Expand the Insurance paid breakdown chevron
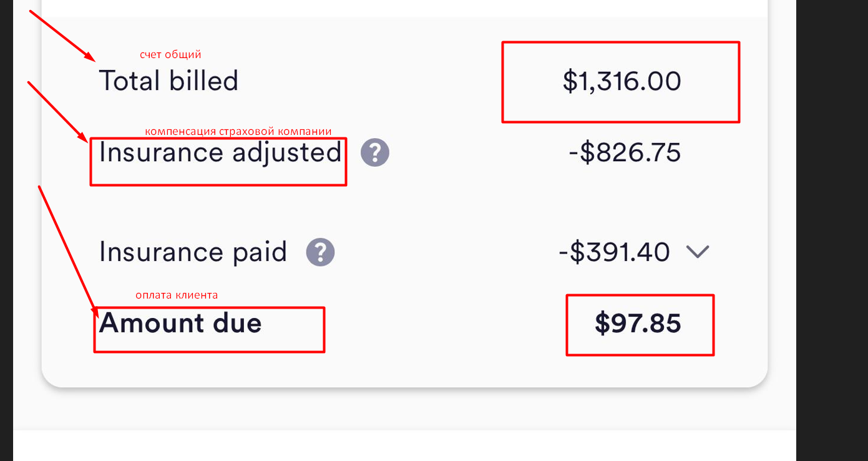This screenshot has height=461, width=868. tap(698, 252)
